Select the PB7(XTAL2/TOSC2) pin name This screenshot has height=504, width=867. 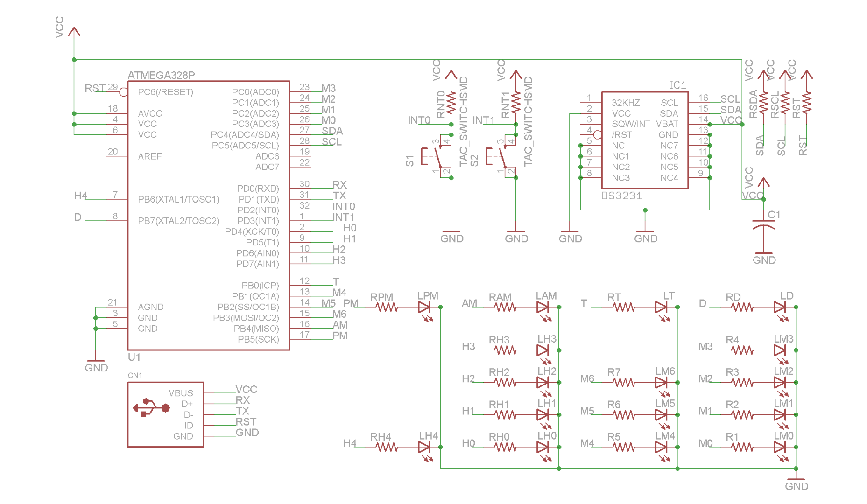(x=178, y=221)
